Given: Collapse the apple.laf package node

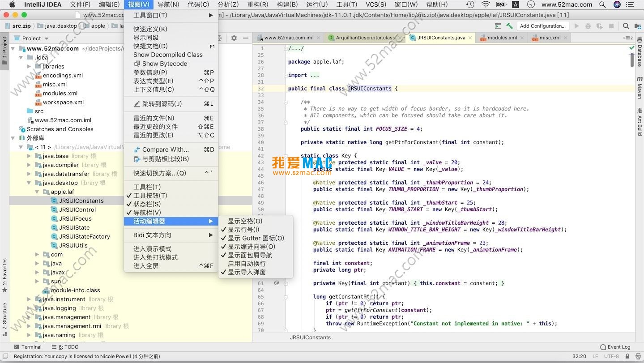Looking at the screenshot, I should (x=37, y=192).
